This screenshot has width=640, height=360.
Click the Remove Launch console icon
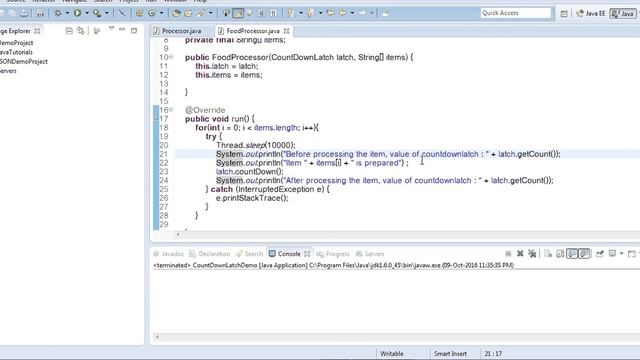pos(520,254)
